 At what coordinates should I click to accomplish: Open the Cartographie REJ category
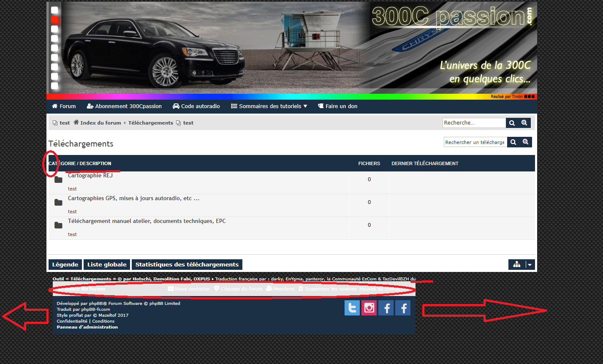pos(90,176)
